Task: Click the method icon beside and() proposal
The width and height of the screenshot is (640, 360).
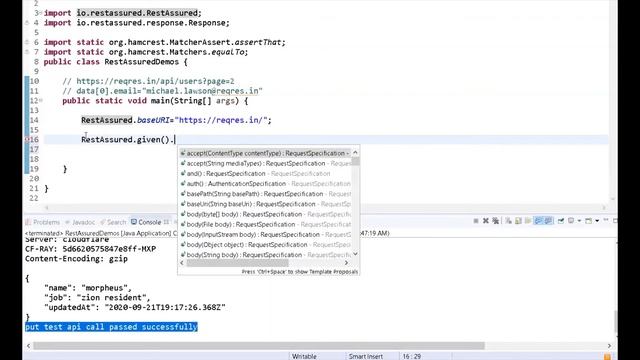Action: pos(183,173)
